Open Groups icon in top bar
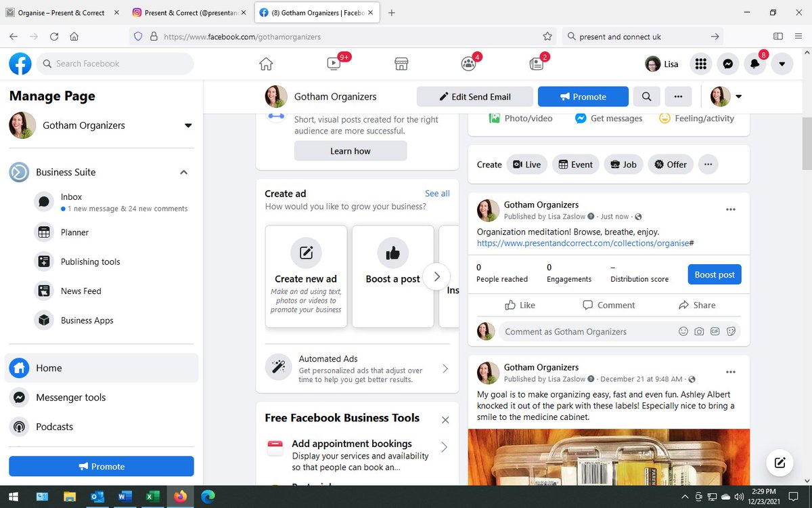This screenshot has height=508, width=812. (469, 64)
